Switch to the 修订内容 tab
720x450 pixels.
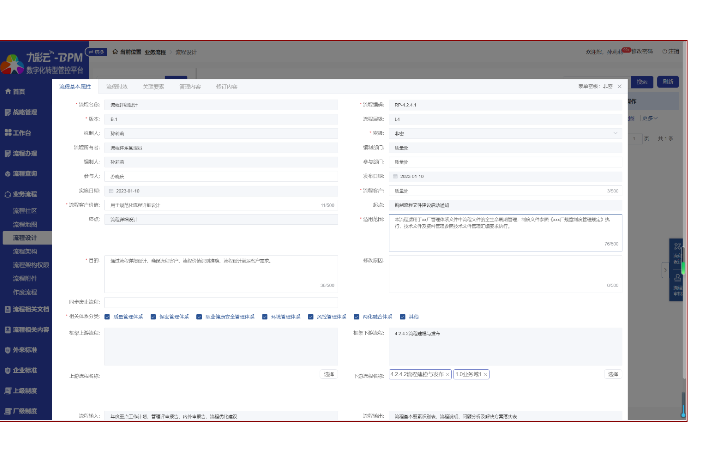[x=226, y=86]
